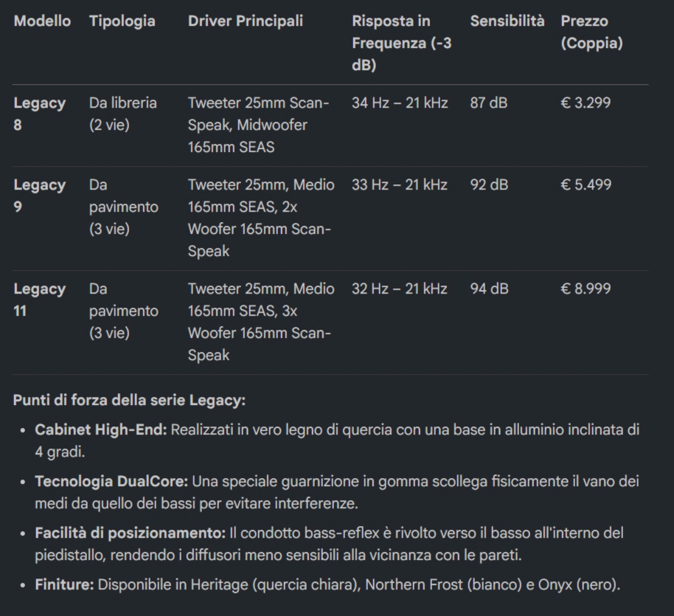Select the € 8.999 price cell
This screenshot has width=674, height=616.
(586, 288)
